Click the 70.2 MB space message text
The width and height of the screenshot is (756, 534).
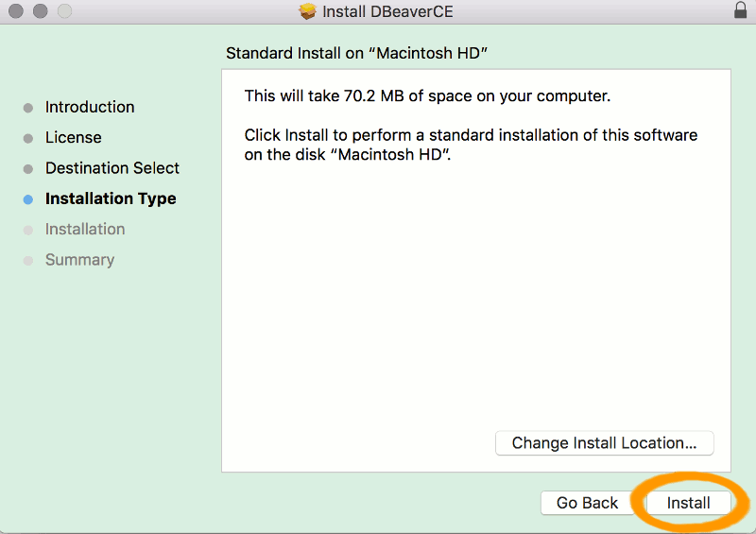pyautogui.click(x=427, y=96)
